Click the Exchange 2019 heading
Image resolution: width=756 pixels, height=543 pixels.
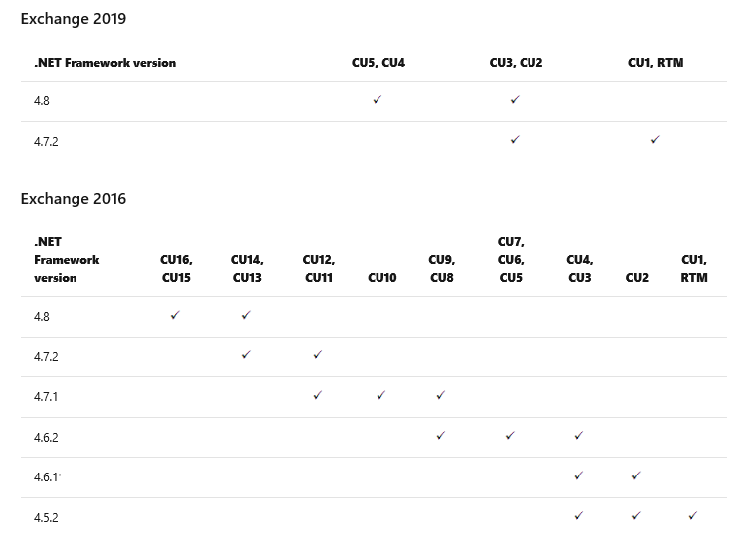(74, 18)
